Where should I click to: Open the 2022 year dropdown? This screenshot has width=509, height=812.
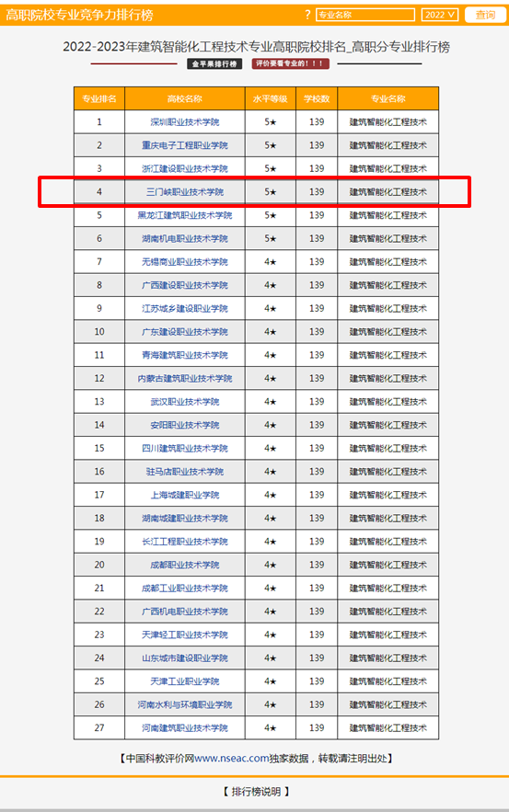440,15
